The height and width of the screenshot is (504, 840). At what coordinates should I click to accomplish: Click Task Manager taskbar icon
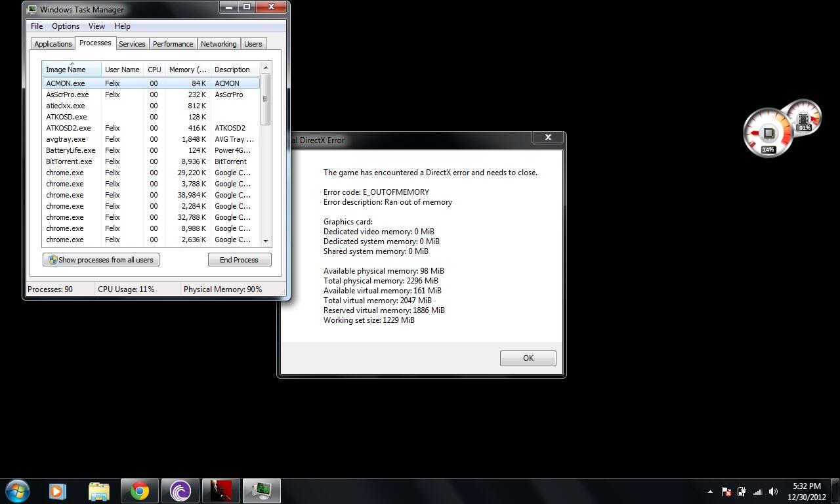click(x=262, y=491)
